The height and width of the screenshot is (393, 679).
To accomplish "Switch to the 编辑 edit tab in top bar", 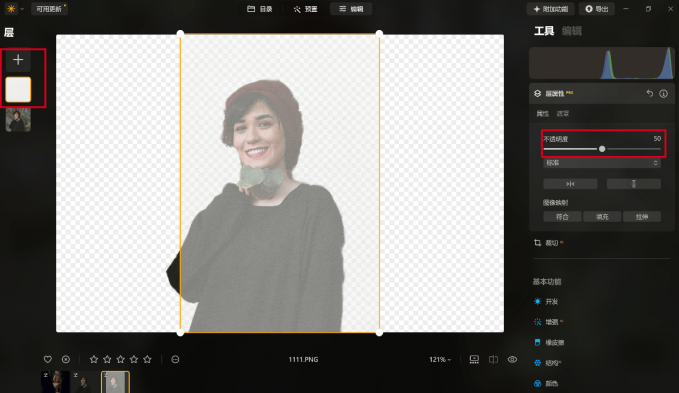I will 351,9.
